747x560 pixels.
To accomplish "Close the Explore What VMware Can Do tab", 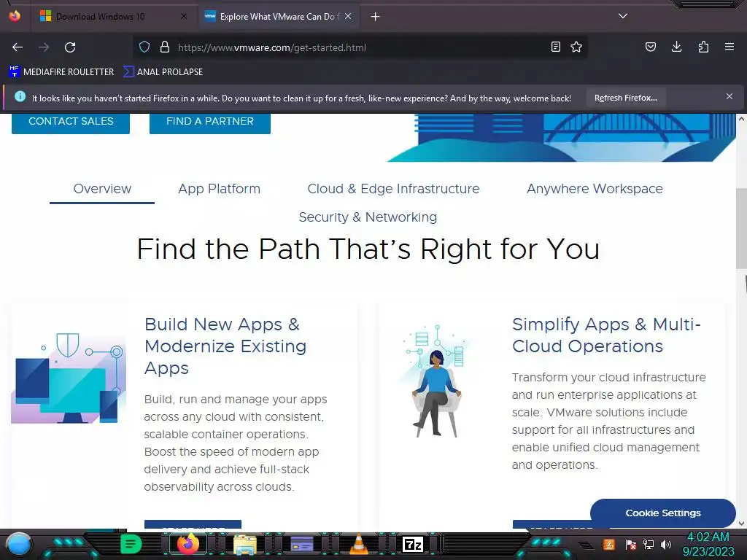I will pos(348,16).
